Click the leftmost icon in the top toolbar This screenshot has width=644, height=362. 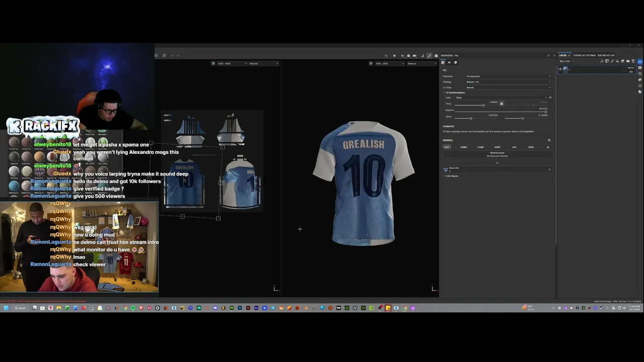pos(156,55)
